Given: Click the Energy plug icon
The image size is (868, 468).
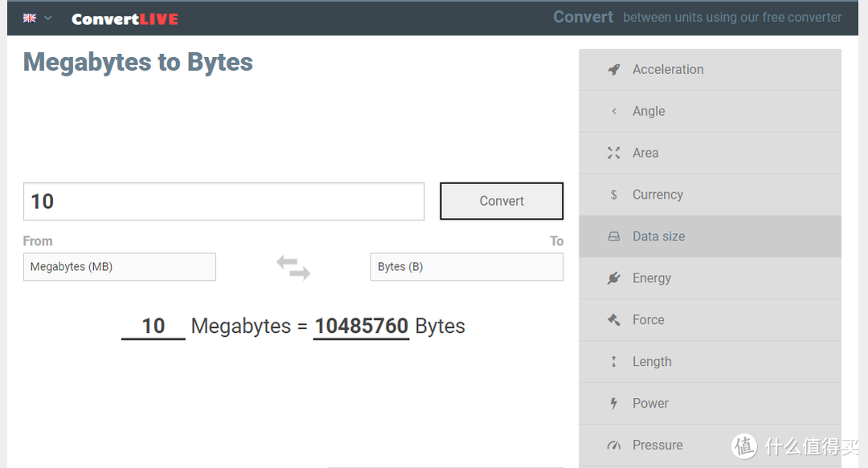Looking at the screenshot, I should coord(614,278).
